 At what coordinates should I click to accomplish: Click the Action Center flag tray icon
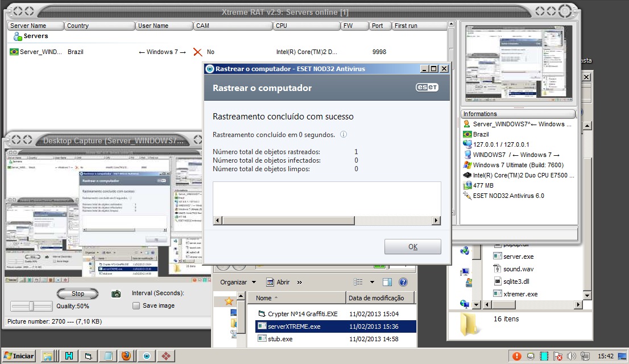(x=557, y=356)
